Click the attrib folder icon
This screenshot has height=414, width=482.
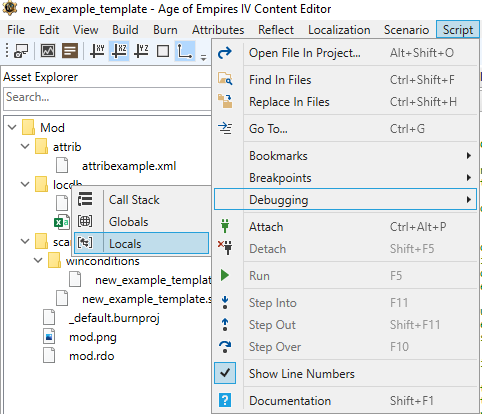(41, 147)
